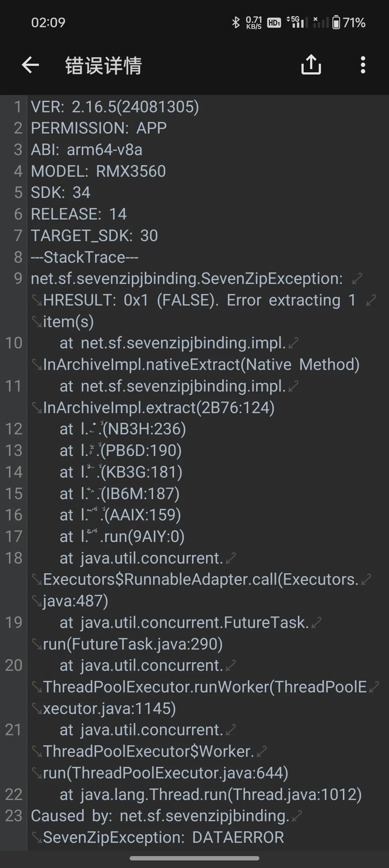This screenshot has height=868, width=389.
Task: Tap the share/export icon
Action: [311, 65]
